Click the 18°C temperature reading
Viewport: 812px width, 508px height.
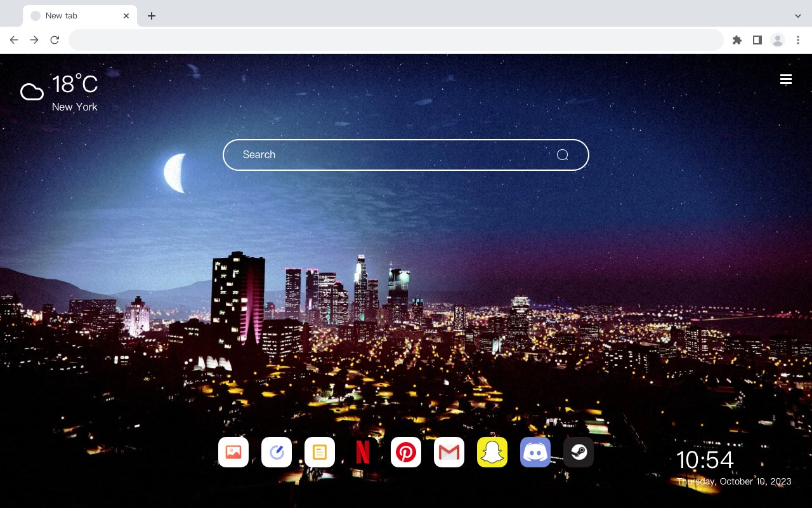[x=75, y=84]
